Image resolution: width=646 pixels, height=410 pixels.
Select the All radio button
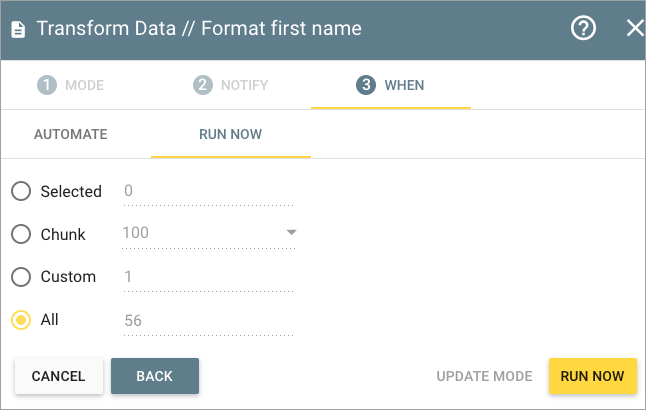pos(21,320)
